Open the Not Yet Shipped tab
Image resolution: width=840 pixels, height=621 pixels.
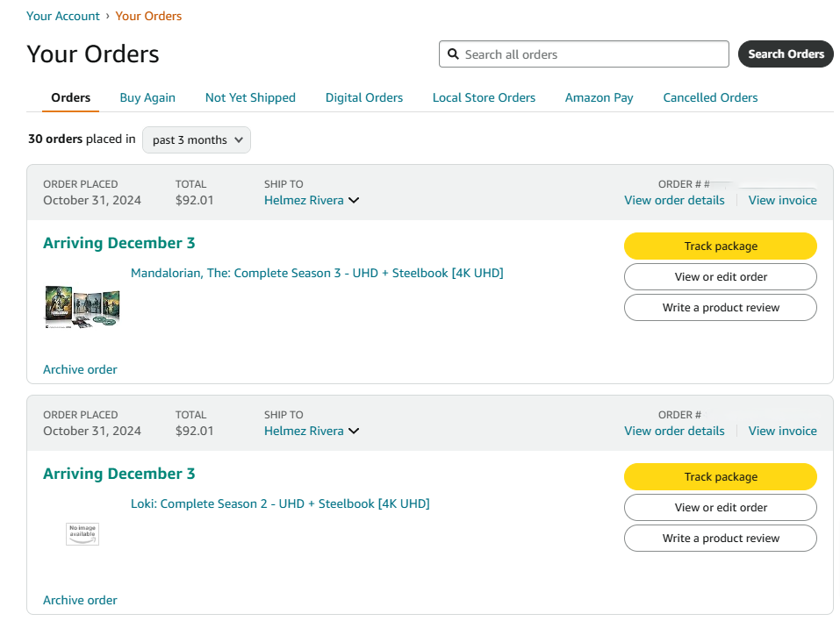250,97
